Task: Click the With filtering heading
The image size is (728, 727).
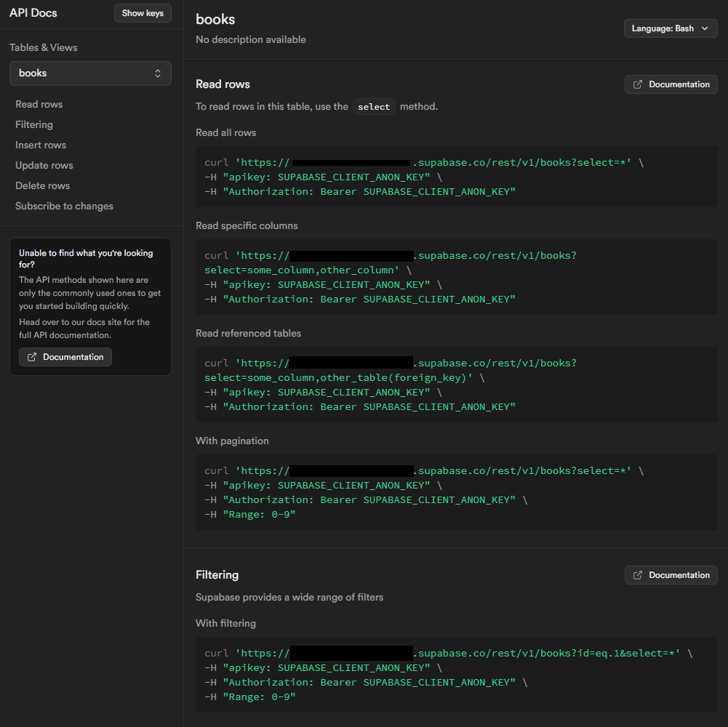Action: coord(225,624)
